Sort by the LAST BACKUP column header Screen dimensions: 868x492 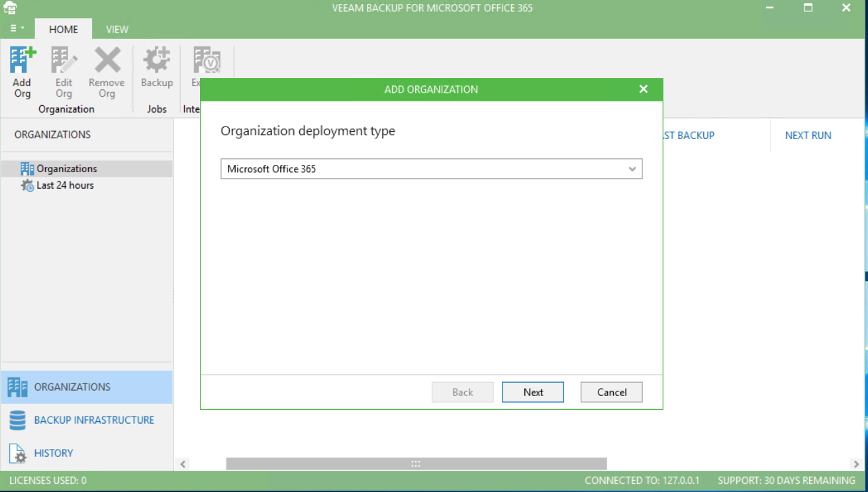point(689,135)
